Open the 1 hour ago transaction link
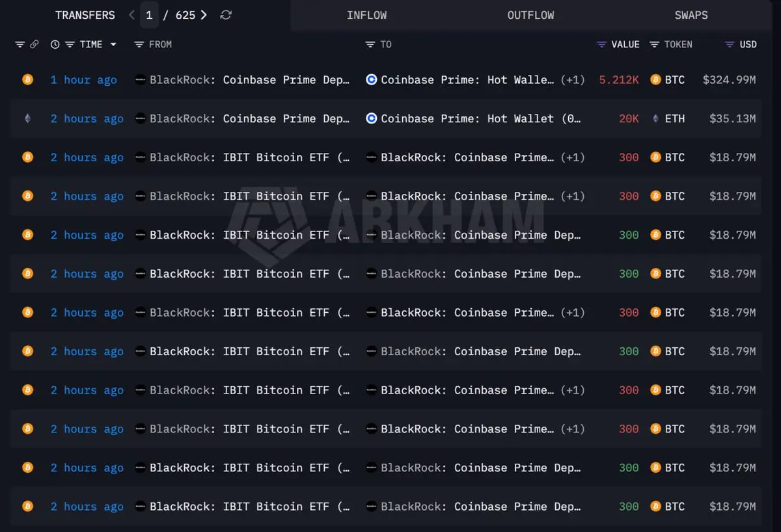The width and height of the screenshot is (781, 532). (x=84, y=80)
